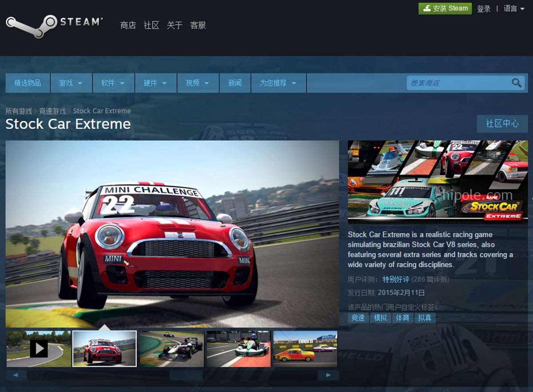This screenshot has width=533, height=392.
Task: Click the 模拟 tag
Action: (x=381, y=318)
